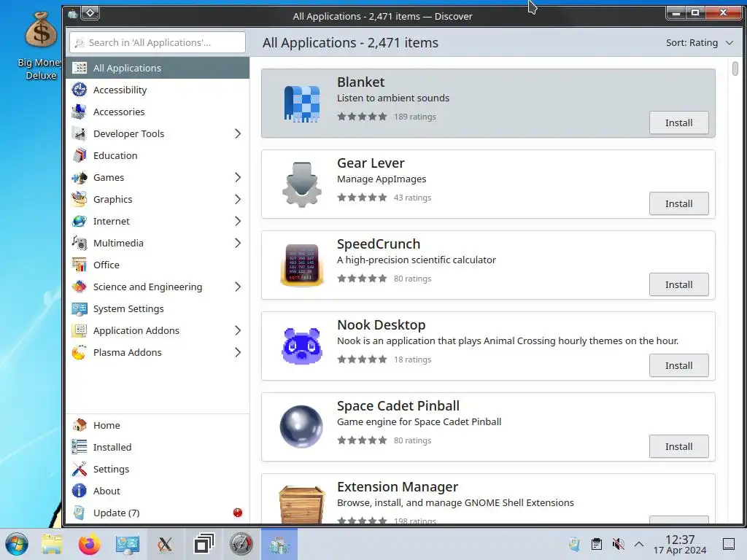Expand the Internet category arrow

pos(238,222)
